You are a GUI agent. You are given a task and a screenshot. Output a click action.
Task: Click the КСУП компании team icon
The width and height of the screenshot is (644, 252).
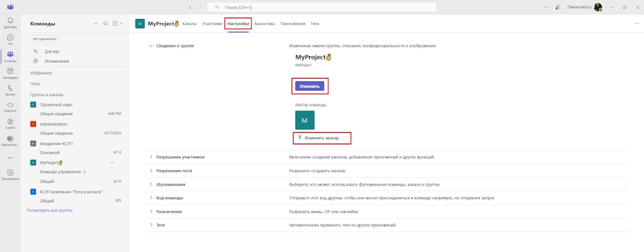click(x=33, y=192)
